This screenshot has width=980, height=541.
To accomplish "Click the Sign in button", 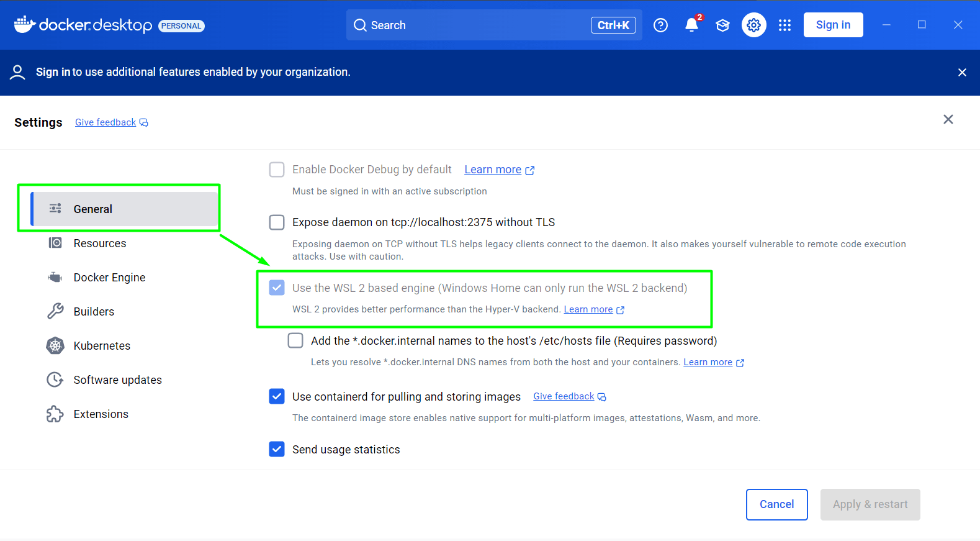I will tap(833, 25).
